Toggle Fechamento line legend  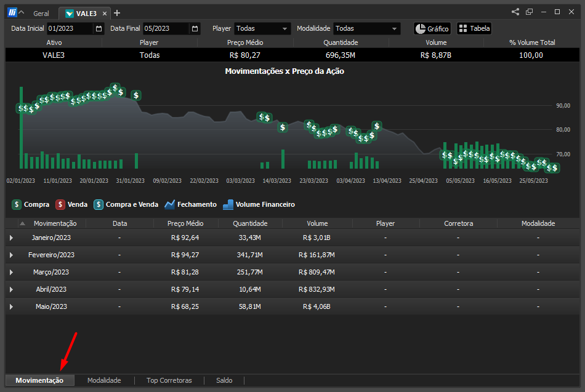coord(170,204)
